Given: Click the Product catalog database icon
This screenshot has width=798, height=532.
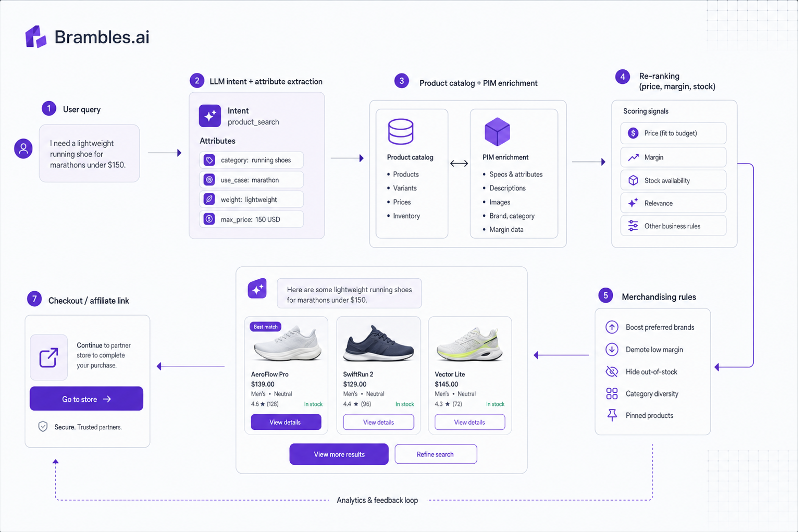Looking at the screenshot, I should [400, 132].
